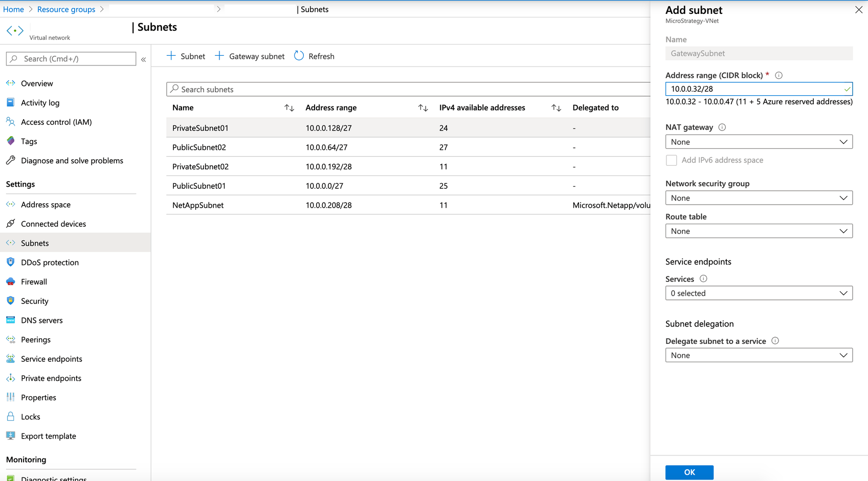Image resolution: width=868 pixels, height=481 pixels.
Task: Click the Security shield icon
Action: (10, 301)
